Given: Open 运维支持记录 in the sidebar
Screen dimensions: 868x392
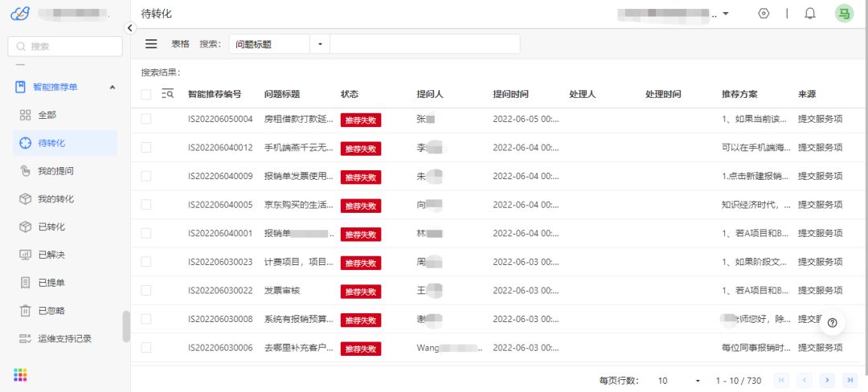Looking at the screenshot, I should [65, 338].
